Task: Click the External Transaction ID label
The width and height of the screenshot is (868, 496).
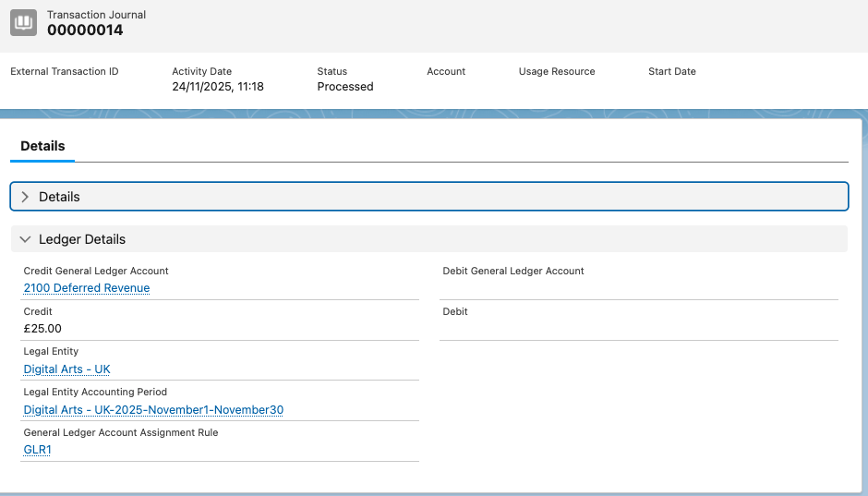Action: tap(65, 71)
